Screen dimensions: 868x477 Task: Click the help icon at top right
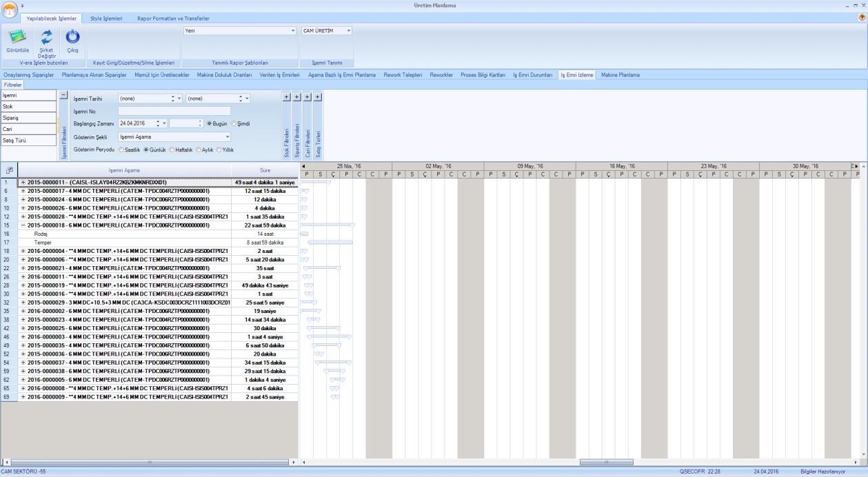point(862,18)
